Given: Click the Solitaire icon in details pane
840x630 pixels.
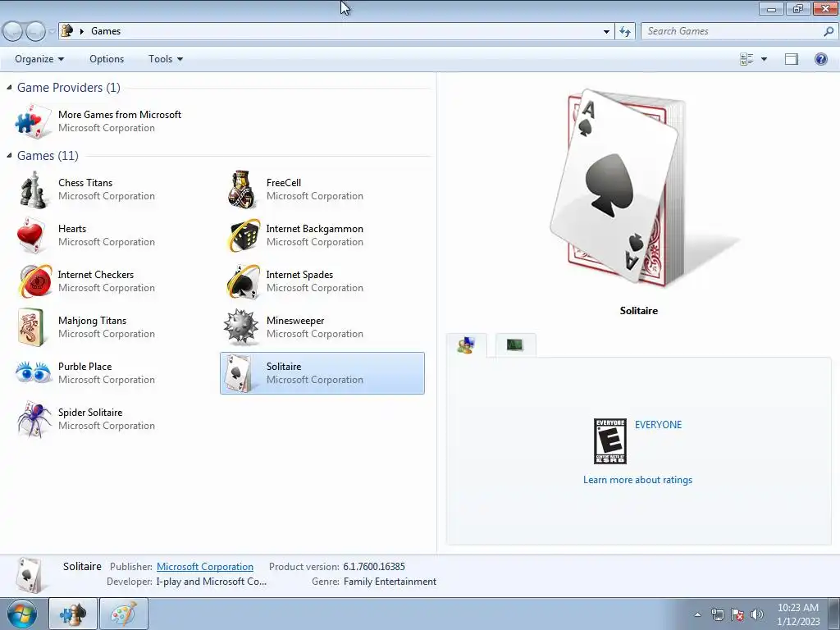Looking at the screenshot, I should (x=29, y=575).
